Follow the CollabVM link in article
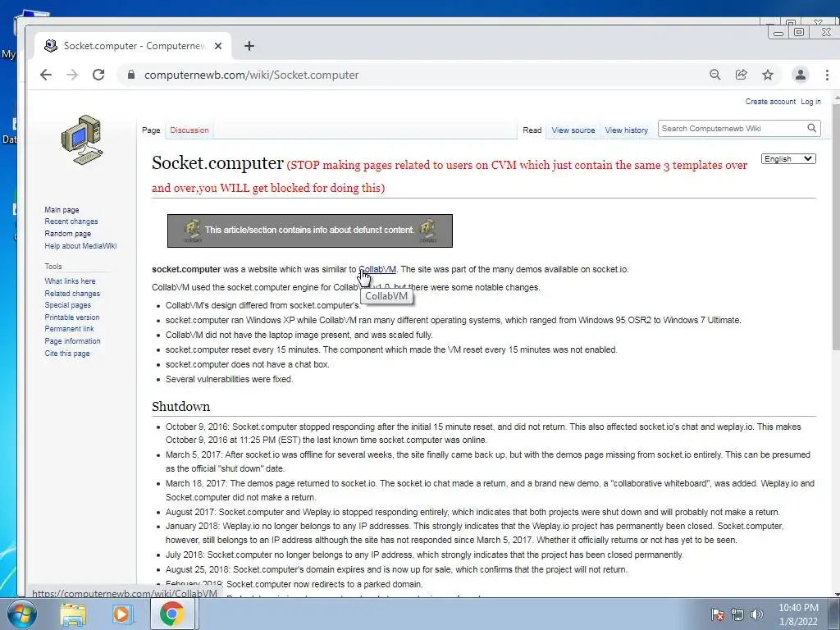The image size is (840, 630). pyautogui.click(x=377, y=269)
